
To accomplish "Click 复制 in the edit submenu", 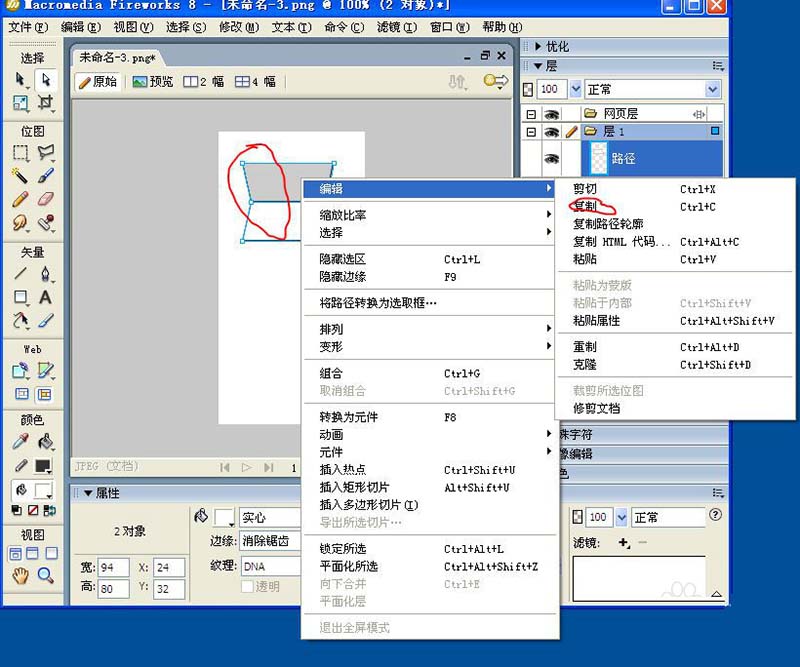I will pos(585,207).
